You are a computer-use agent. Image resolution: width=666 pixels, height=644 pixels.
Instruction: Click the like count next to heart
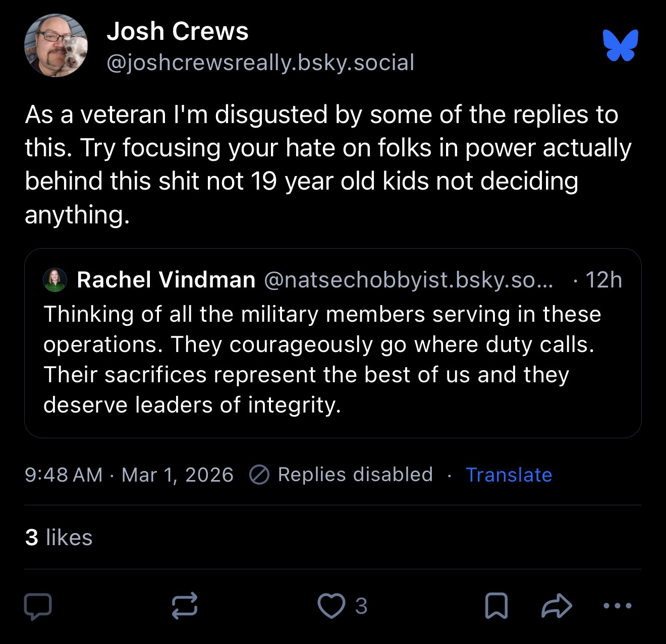tap(361, 606)
